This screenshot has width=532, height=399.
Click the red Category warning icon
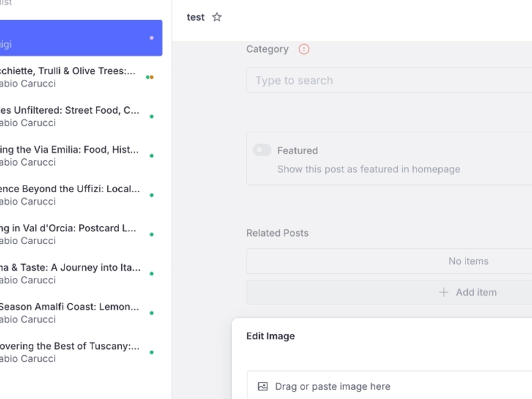[x=304, y=49]
